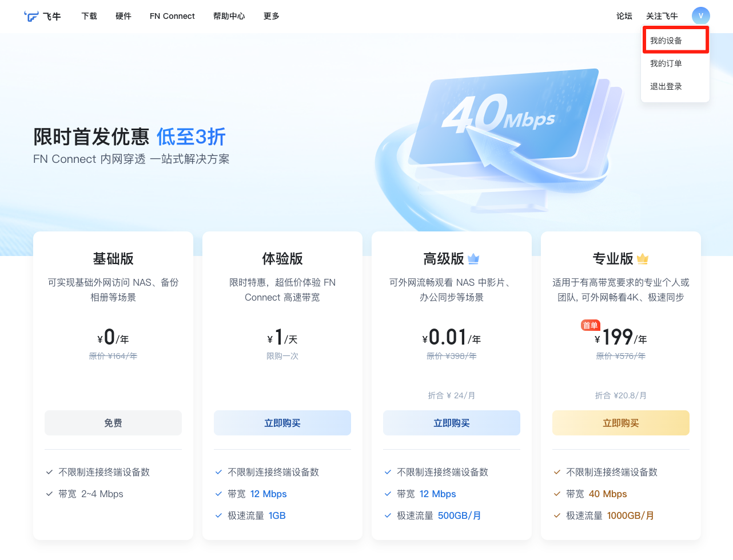Click 极速流量 500GB/月 on 高级版
Viewport: 733px width, 560px height.
pos(439,515)
